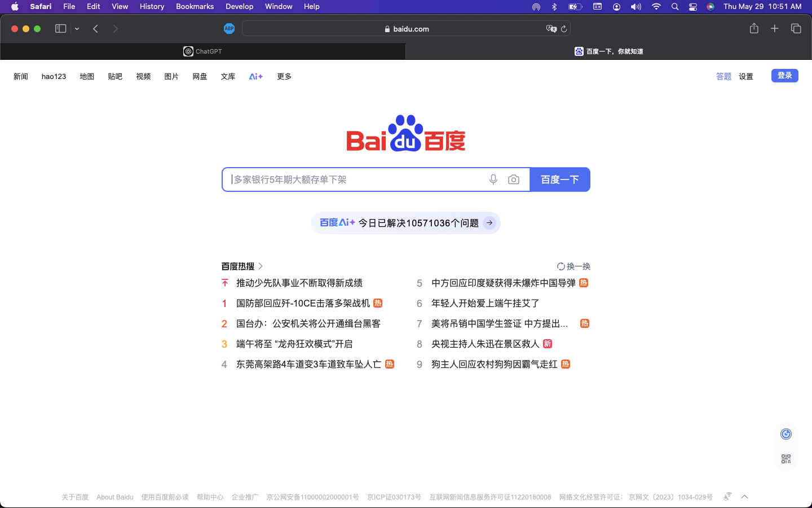Open hot search 国防部回应歼-10CE击落多架战机
Screen dimensions: 812x508
point(303,303)
